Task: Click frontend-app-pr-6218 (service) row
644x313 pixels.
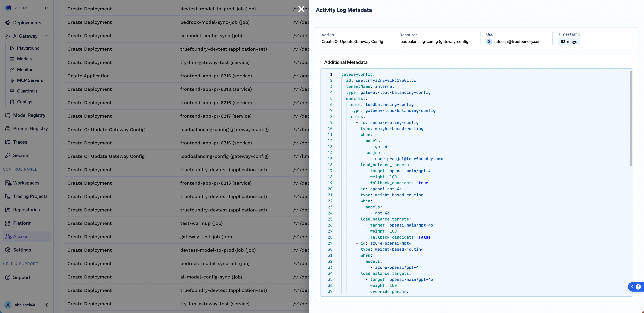Action: click(187, 89)
